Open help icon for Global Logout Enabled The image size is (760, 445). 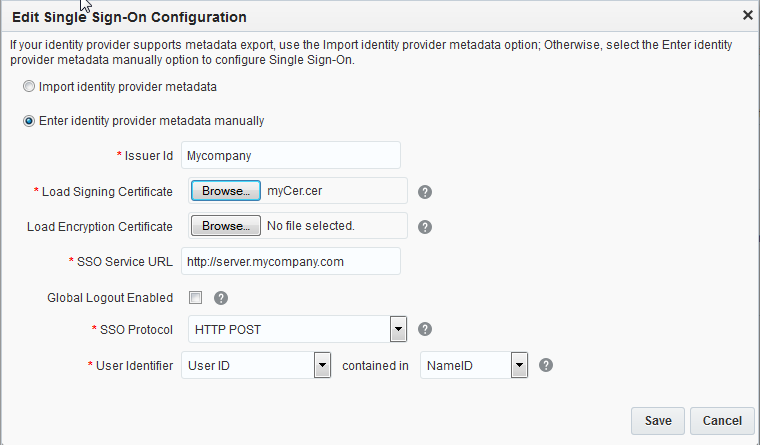[x=221, y=297]
